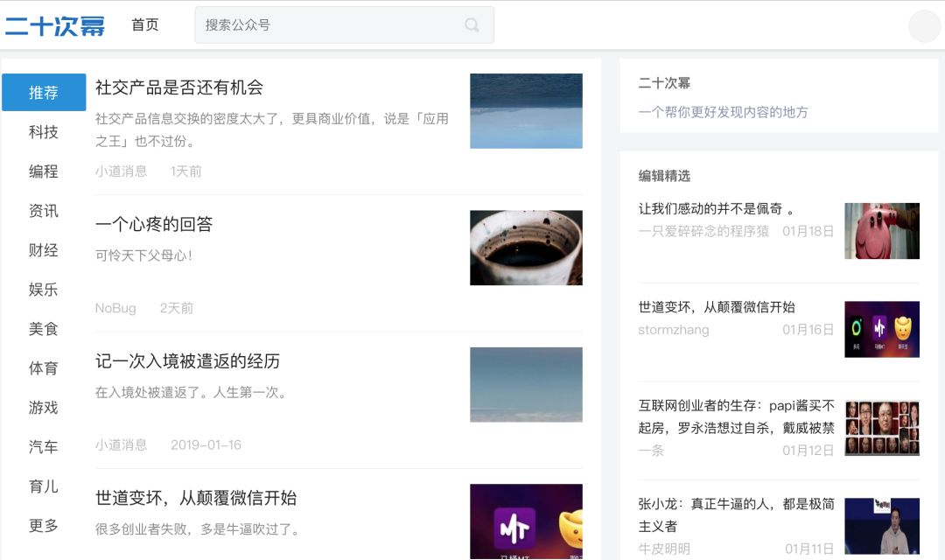Click the 1天前 timestamp
Screen dimensions: 945x560
tap(185, 171)
